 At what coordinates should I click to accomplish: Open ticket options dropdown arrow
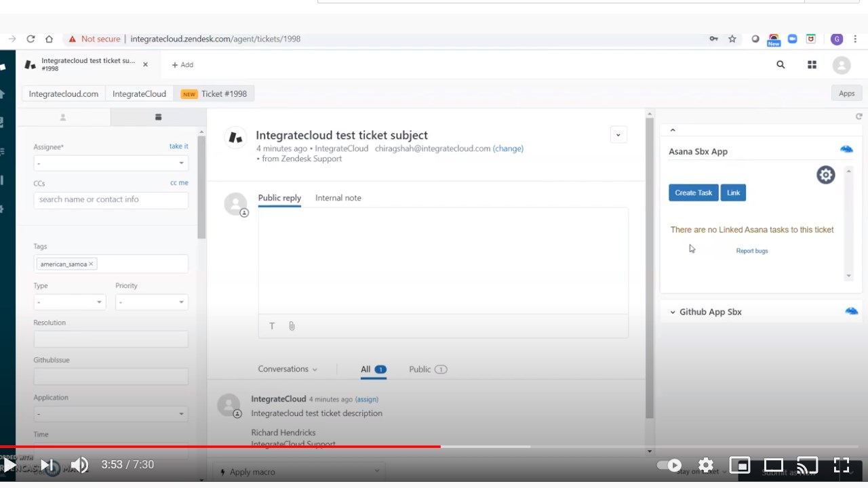click(x=618, y=135)
